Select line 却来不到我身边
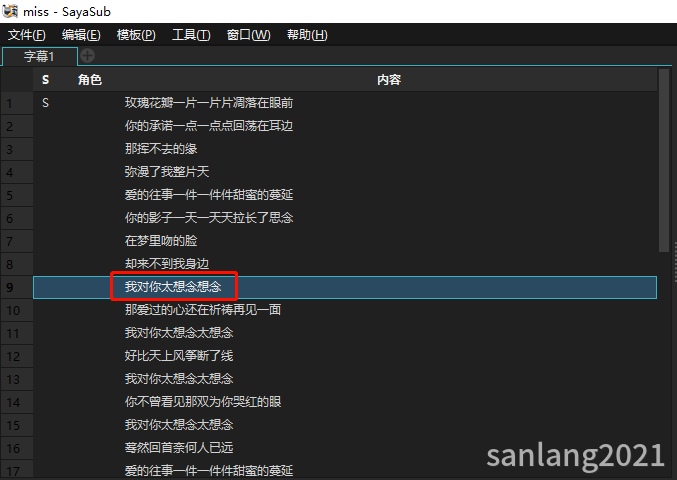The image size is (677, 480). coord(167,264)
